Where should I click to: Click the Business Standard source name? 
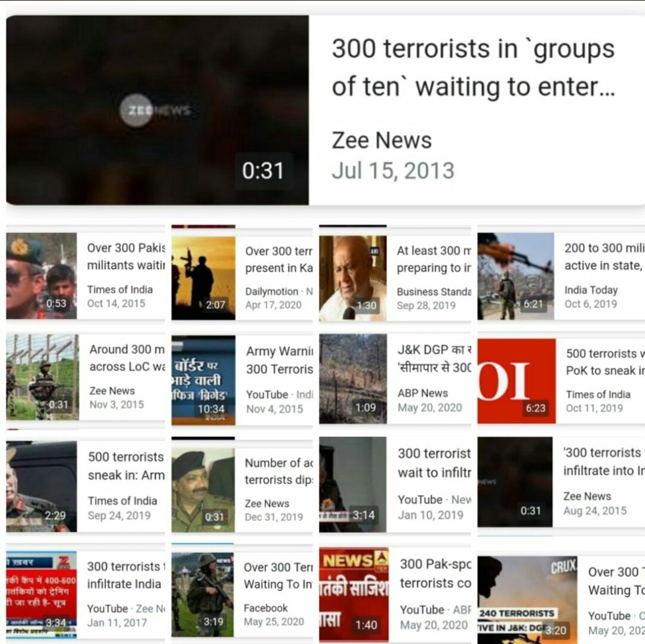coord(434,292)
